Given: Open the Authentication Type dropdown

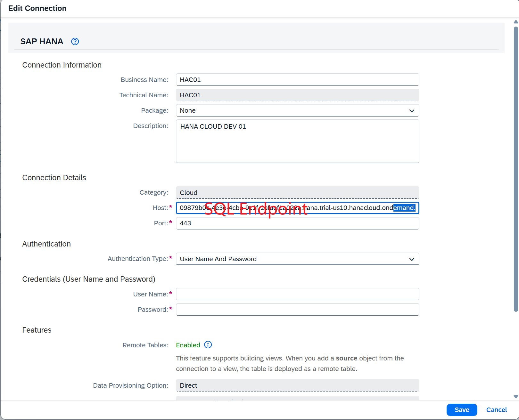Looking at the screenshot, I should [297, 259].
